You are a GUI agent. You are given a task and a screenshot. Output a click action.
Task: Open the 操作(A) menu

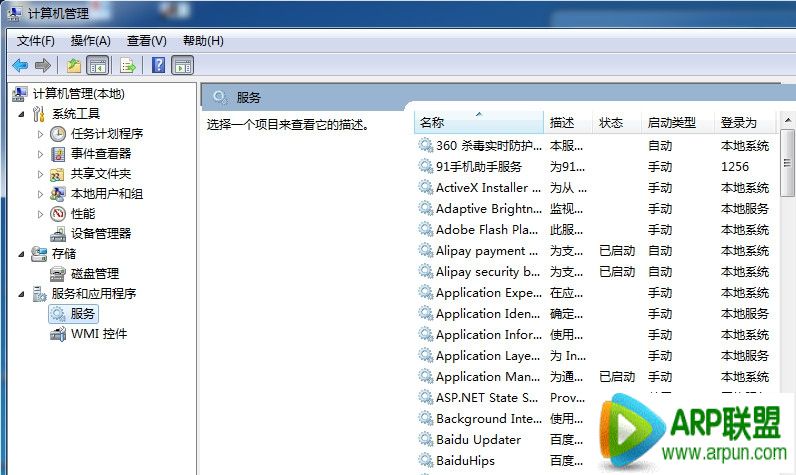click(90, 41)
